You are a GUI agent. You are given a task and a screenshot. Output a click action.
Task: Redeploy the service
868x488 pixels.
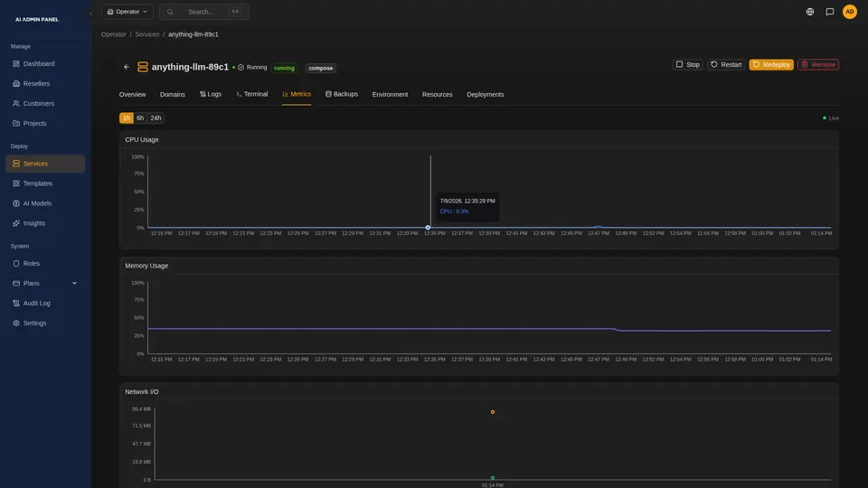[771, 65]
